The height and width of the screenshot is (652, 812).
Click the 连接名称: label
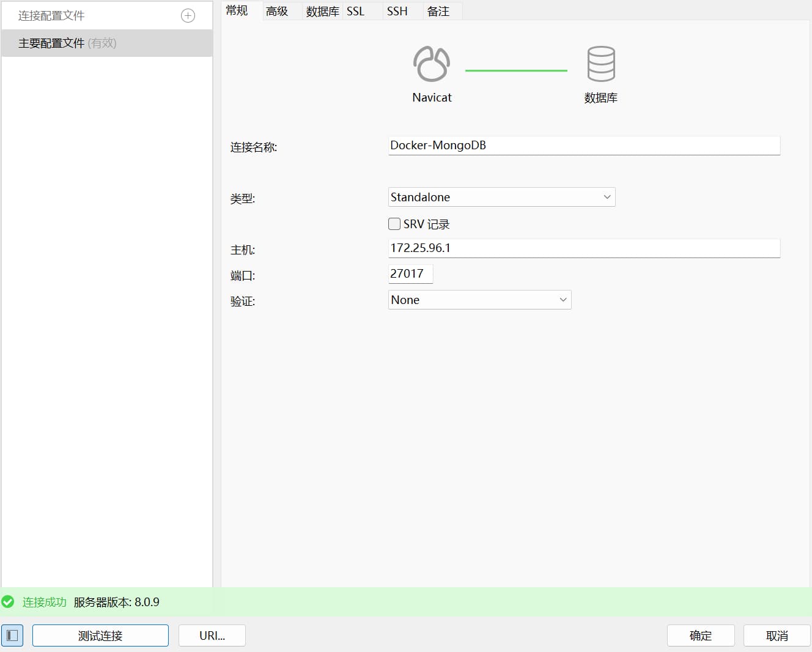point(254,147)
